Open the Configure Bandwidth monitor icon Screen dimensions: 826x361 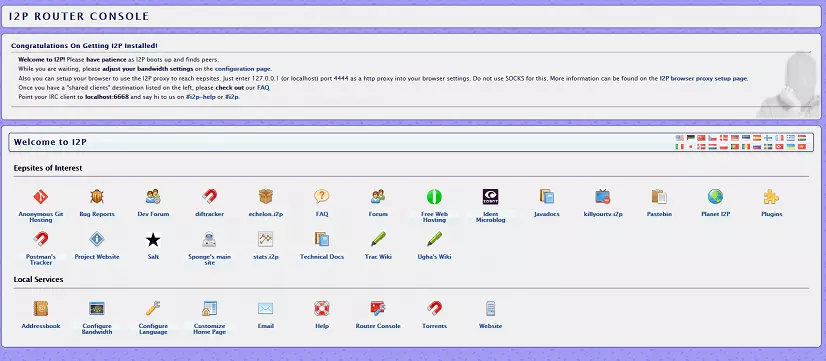97,308
